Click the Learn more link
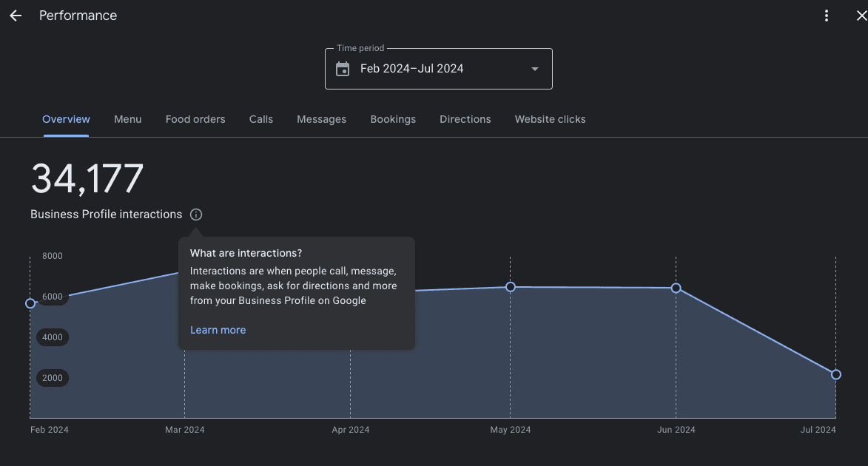Viewport: 868px width, 466px height. click(x=218, y=330)
